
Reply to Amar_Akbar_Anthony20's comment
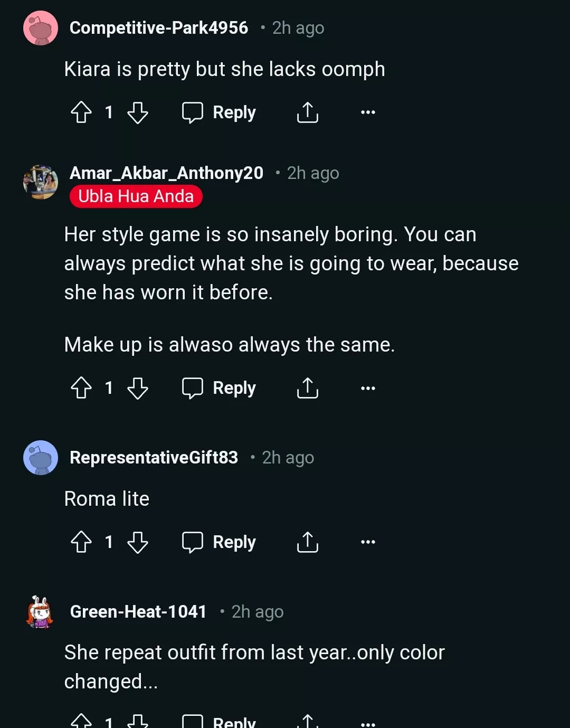tap(219, 388)
